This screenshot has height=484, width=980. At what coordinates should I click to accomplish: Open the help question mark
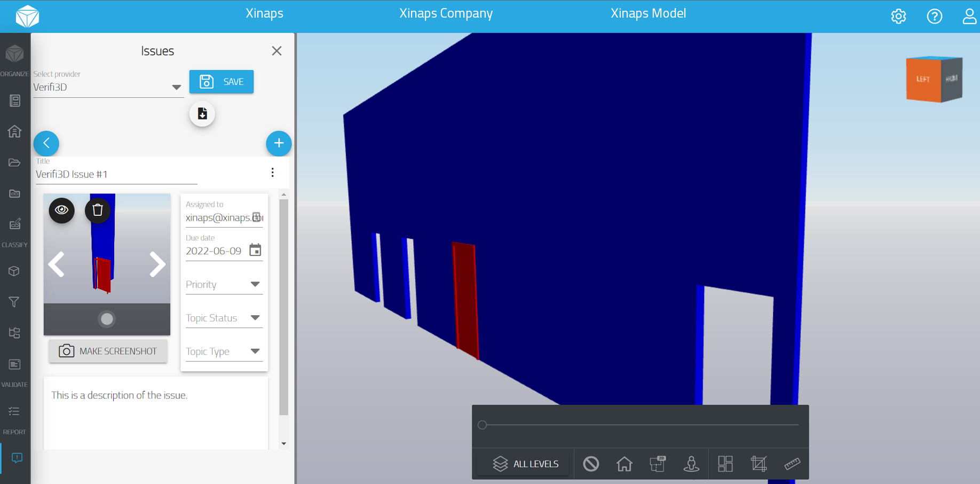point(934,17)
